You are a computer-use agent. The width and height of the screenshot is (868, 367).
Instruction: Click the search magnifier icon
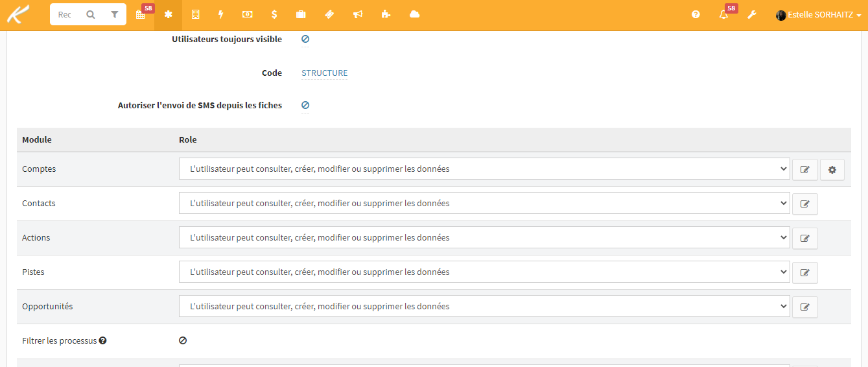pos(91,14)
